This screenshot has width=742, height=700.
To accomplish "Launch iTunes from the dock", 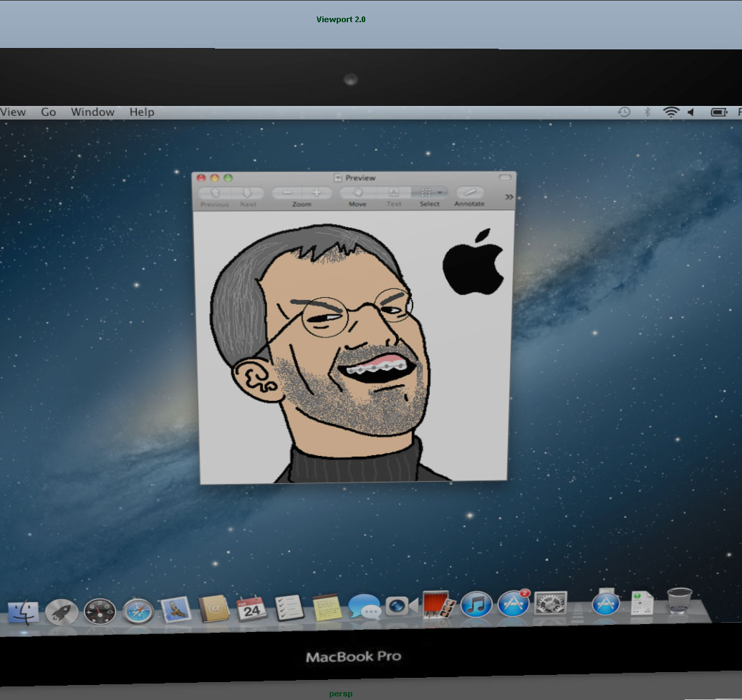I will [x=476, y=605].
